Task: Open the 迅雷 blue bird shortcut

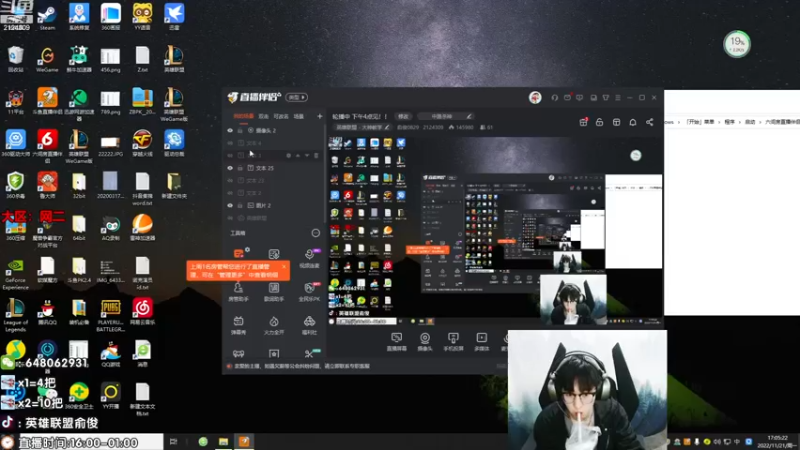Action: pyautogui.click(x=174, y=16)
